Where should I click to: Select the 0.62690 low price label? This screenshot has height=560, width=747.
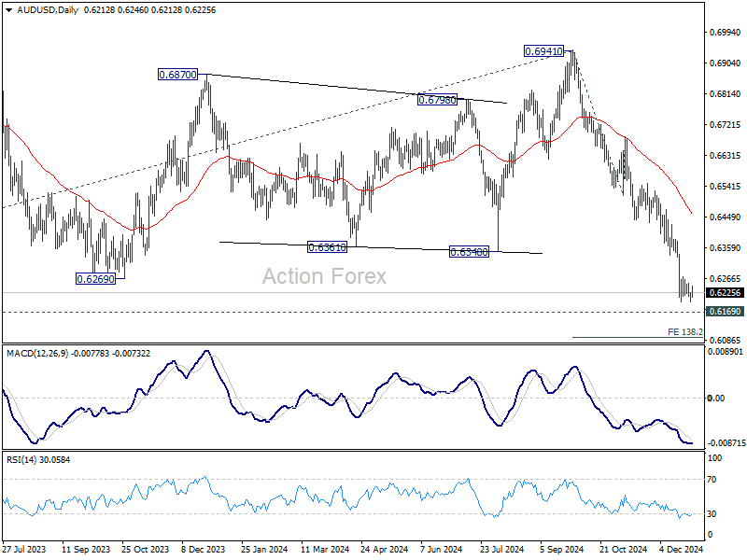click(x=96, y=278)
